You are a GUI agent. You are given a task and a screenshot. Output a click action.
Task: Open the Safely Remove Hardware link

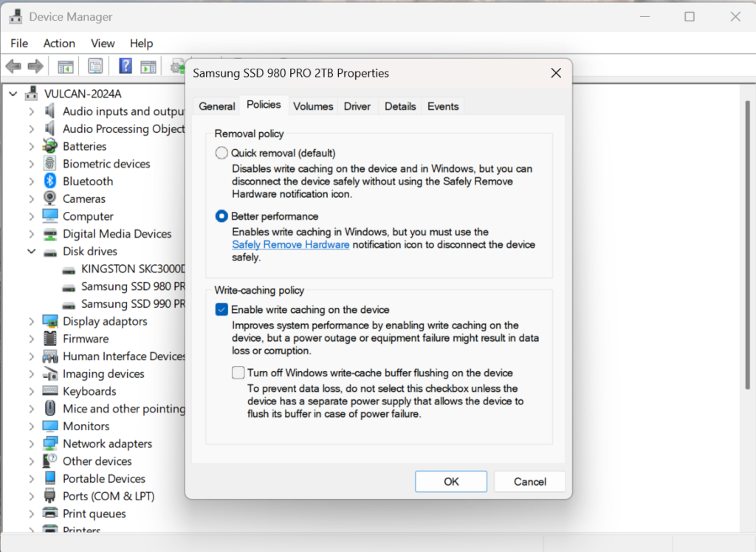[x=290, y=244]
